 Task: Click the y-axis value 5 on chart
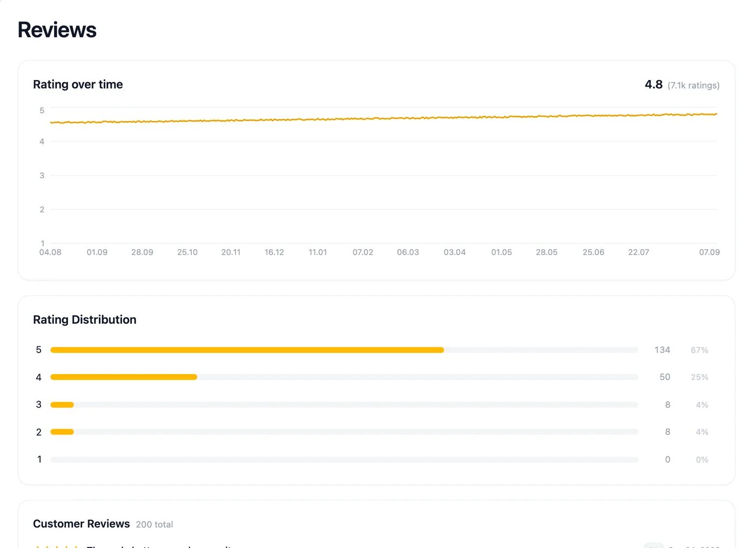pyautogui.click(x=42, y=110)
